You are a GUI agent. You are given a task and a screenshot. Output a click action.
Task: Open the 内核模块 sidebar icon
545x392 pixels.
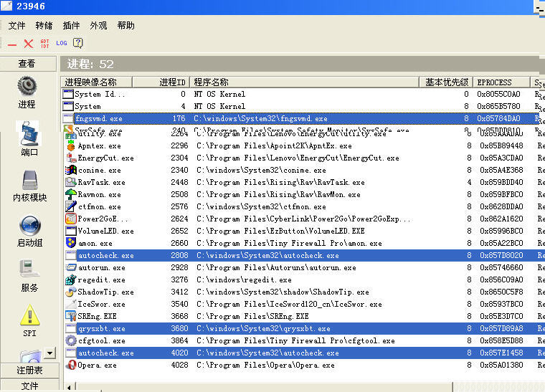pos(30,180)
